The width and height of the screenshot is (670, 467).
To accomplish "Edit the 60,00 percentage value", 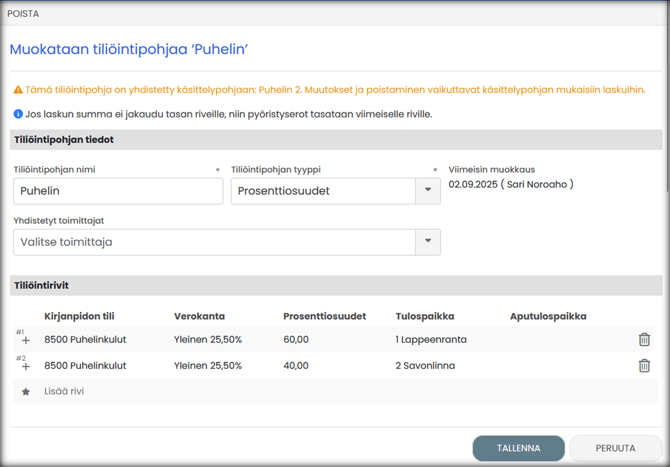I will 296,340.
